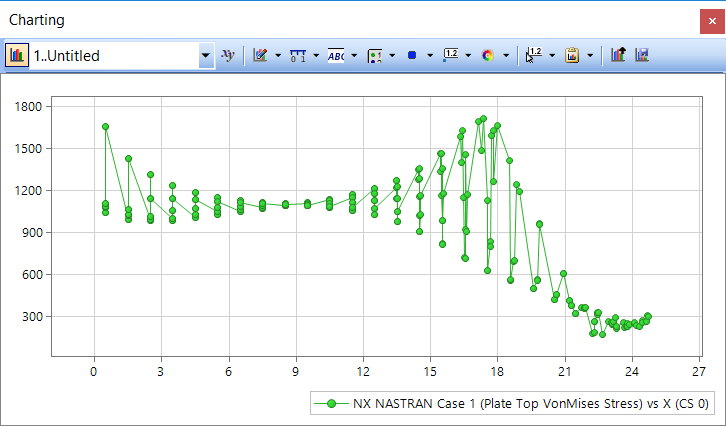This screenshot has width=726, height=426.
Task: Click the 18 label on the X axis
Action: (497, 371)
